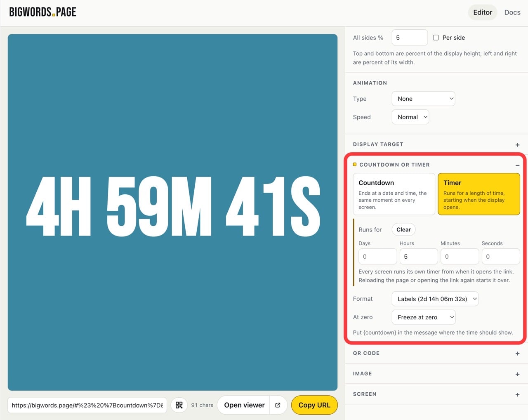Click the All sides % field

click(410, 38)
